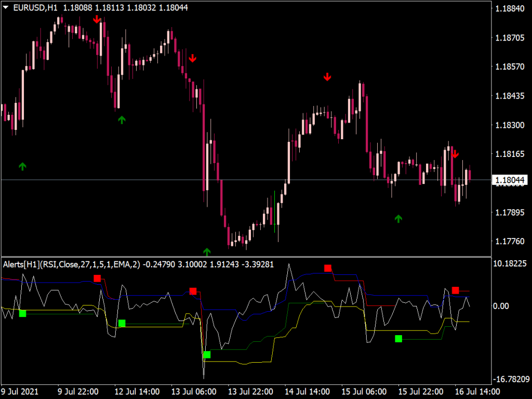Image resolution: width=532 pixels, height=399 pixels.
Task: Click the red down arrow above 14 Jul 14:00
Action: coord(327,76)
